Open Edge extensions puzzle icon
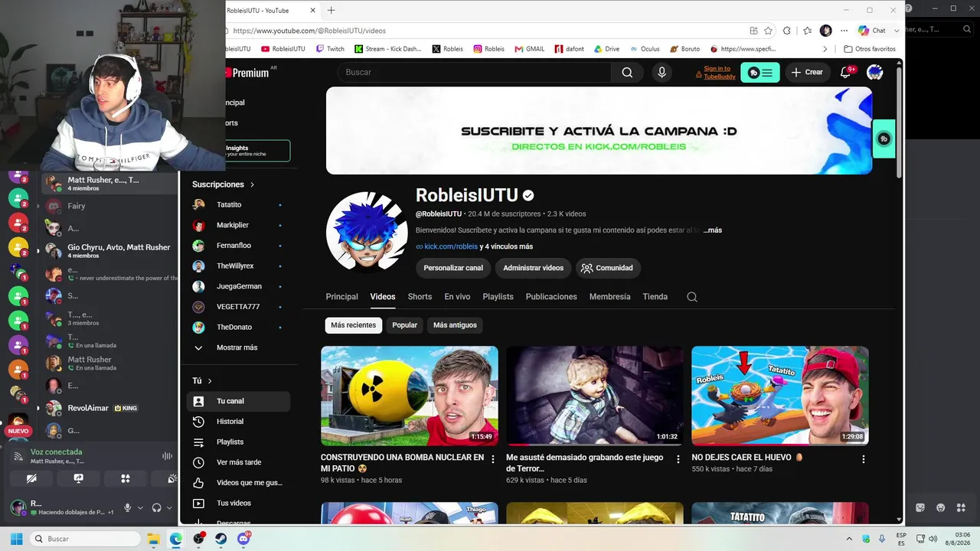 (787, 31)
